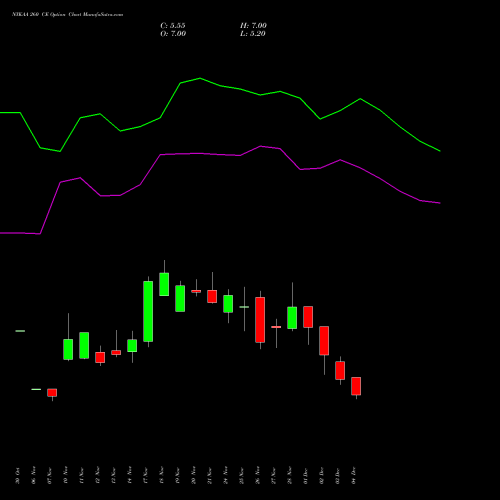Click the last red candlestick for 04 Dec
The width and height of the screenshot is (500, 500).
[356, 386]
